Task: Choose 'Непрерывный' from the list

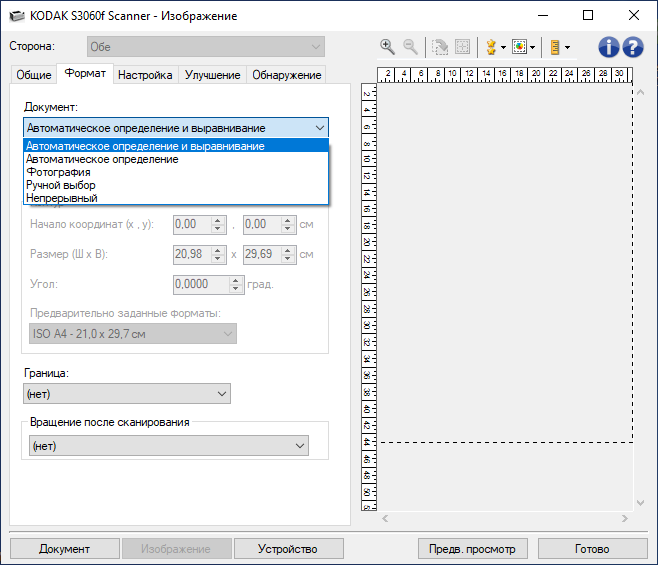Action: (176, 198)
